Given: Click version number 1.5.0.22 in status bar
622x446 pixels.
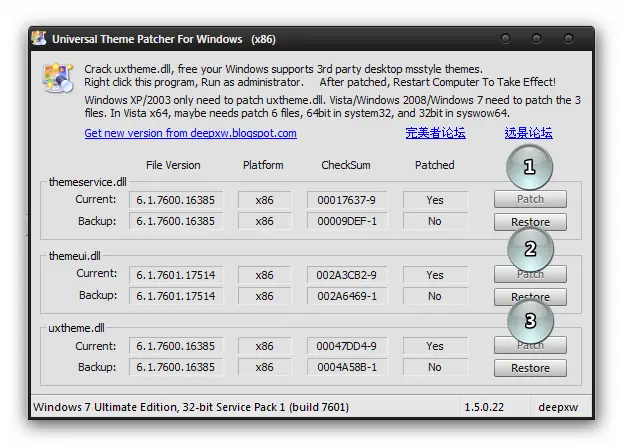Looking at the screenshot, I should (484, 407).
